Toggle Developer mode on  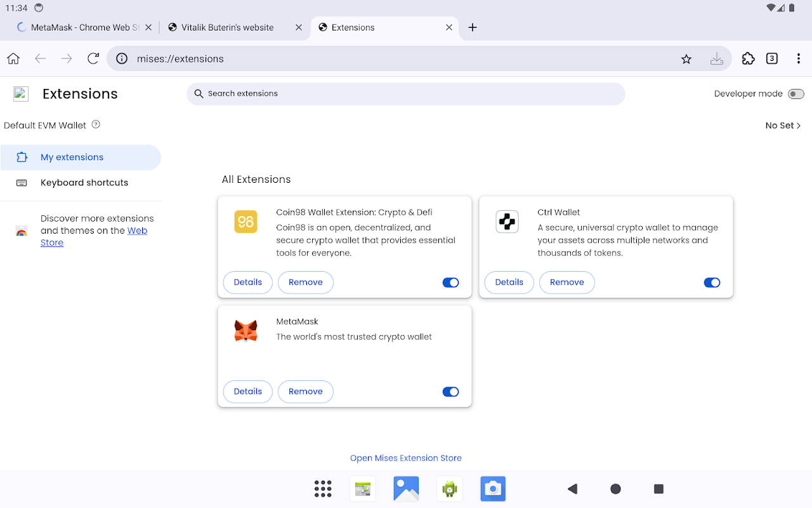coord(796,94)
